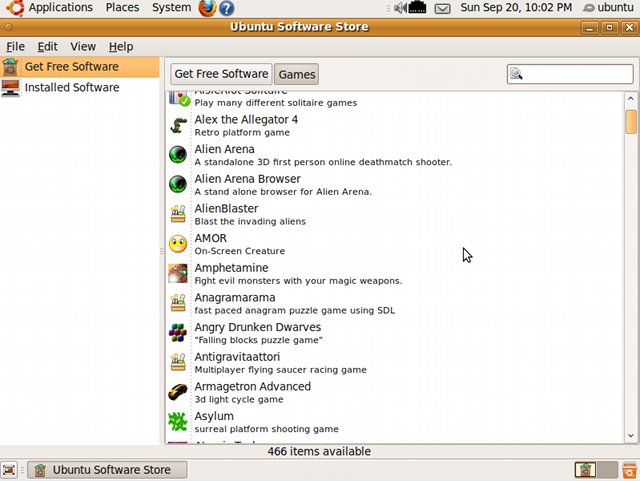The width and height of the screenshot is (640, 481).
Task: Click the scrollbar down arrow
Action: click(631, 436)
